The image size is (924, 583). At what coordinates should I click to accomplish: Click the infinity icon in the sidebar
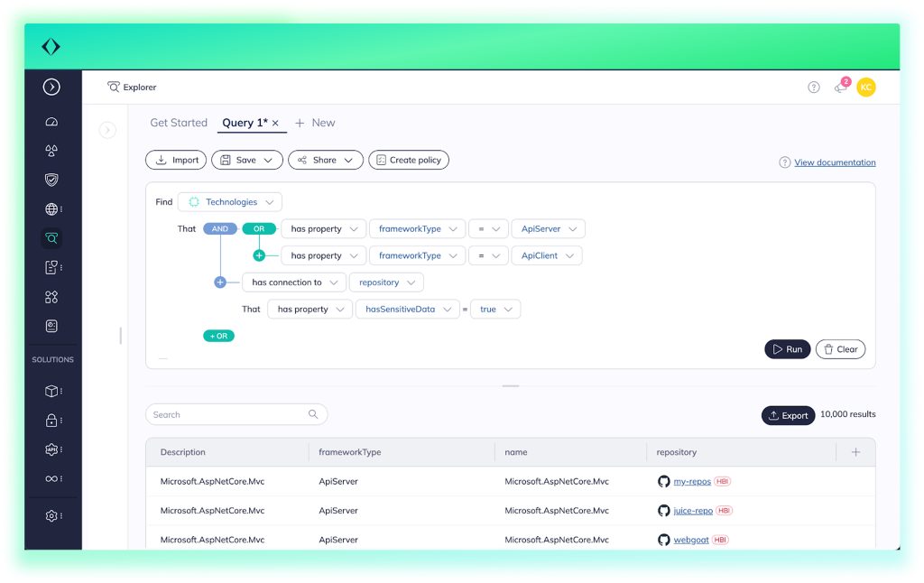[x=51, y=478]
